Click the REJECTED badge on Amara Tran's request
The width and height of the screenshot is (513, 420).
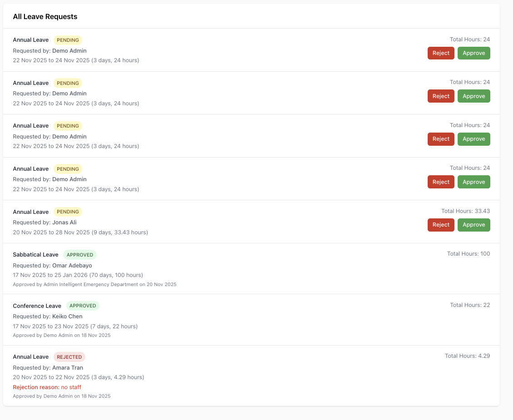tap(69, 357)
